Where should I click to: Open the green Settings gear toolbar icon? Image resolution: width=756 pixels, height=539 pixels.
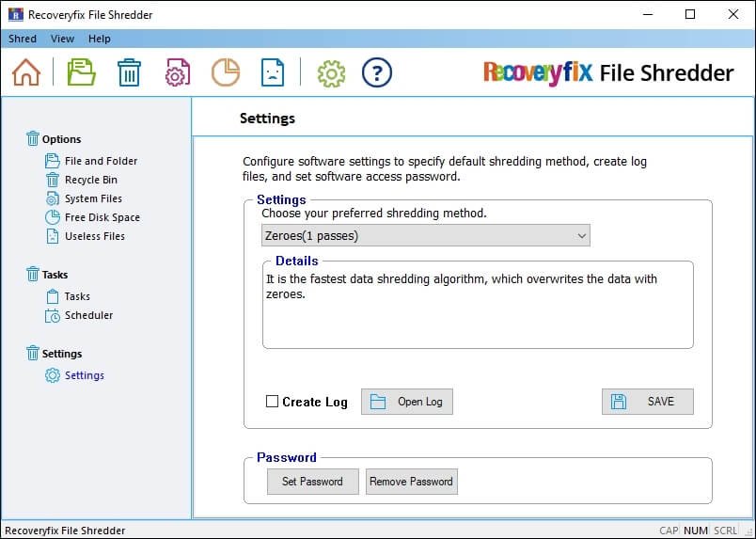pyautogui.click(x=331, y=72)
